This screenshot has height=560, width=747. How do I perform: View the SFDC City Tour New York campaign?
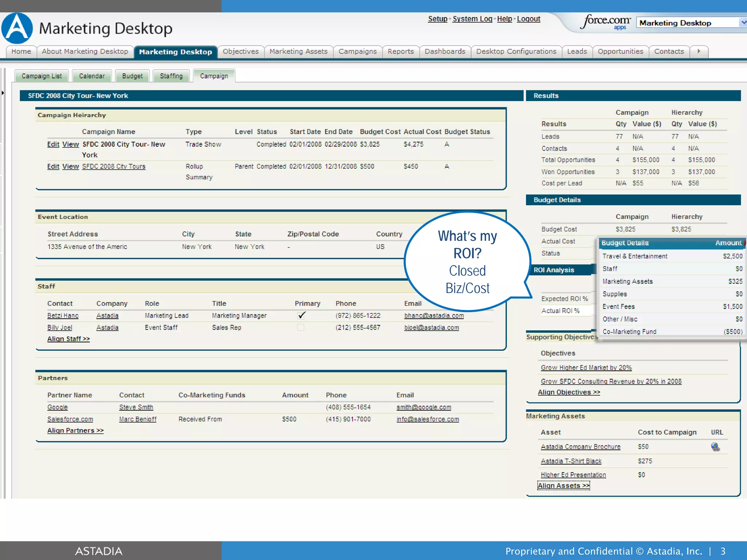[70, 144]
